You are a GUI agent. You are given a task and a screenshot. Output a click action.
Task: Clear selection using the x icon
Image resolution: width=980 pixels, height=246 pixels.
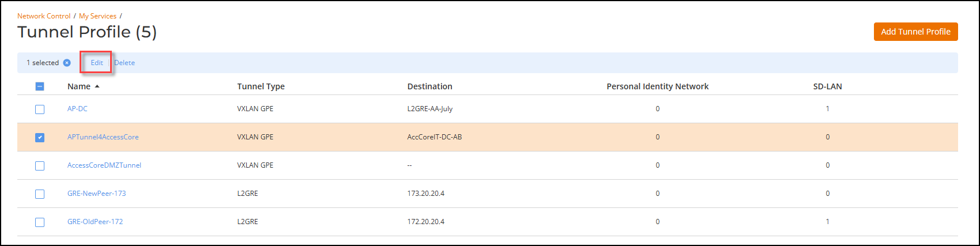67,63
